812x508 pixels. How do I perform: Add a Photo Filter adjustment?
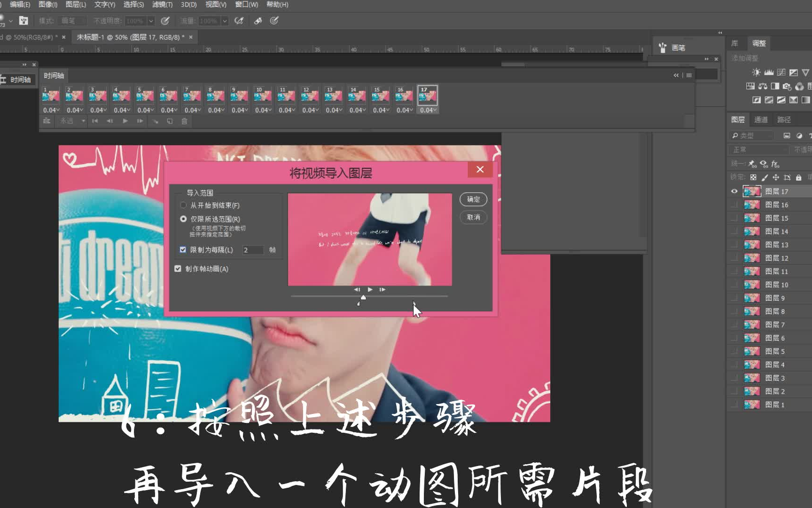(787, 86)
